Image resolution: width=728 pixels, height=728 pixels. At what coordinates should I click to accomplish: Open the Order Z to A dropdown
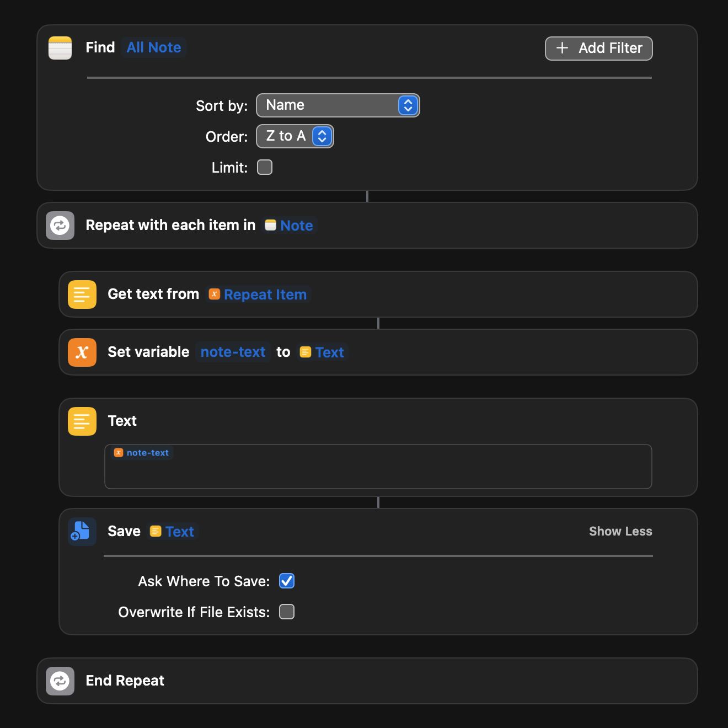(295, 136)
